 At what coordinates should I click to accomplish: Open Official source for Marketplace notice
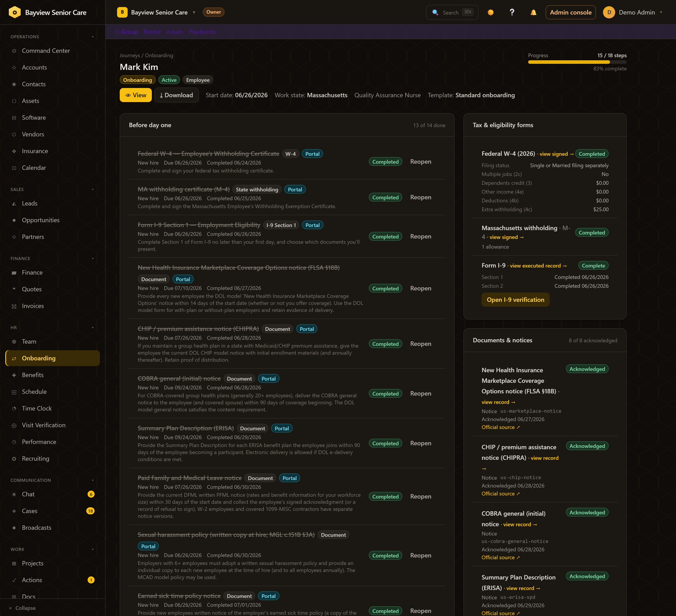[500, 427]
